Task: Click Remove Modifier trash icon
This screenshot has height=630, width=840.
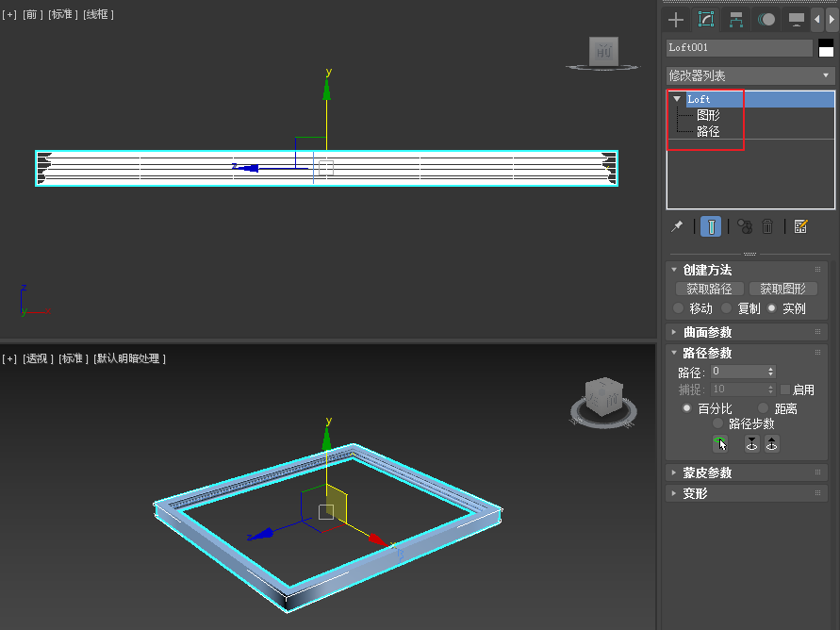Action: [768, 226]
